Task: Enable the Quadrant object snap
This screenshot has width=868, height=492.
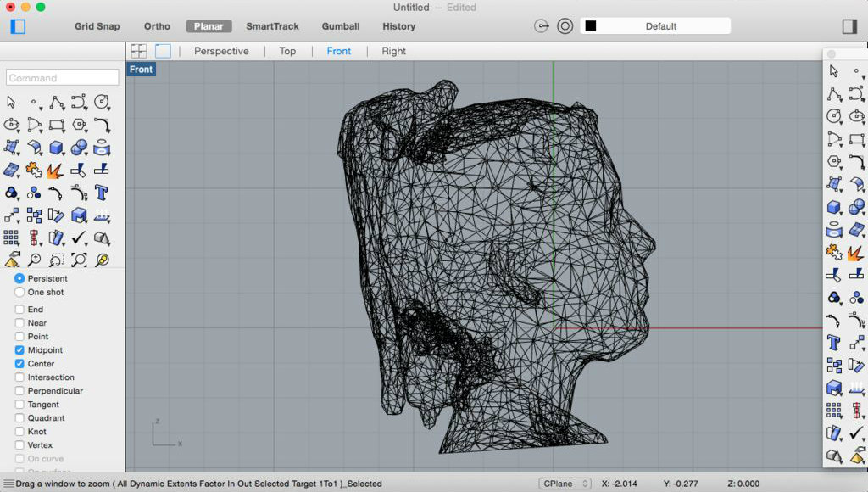Action: pyautogui.click(x=19, y=417)
